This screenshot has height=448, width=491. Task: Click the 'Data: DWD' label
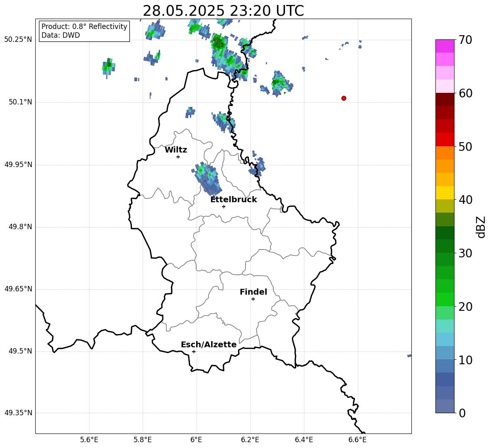pyautogui.click(x=61, y=35)
